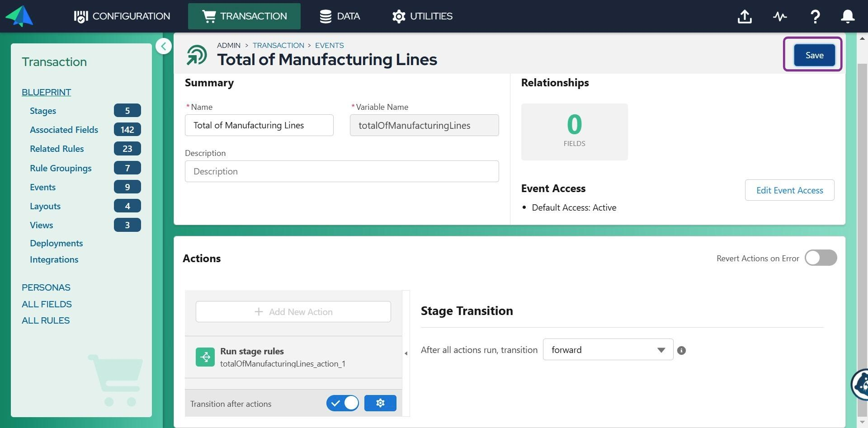The image size is (868, 428).
Task: Click the app logo in top-left corner
Action: (x=19, y=16)
